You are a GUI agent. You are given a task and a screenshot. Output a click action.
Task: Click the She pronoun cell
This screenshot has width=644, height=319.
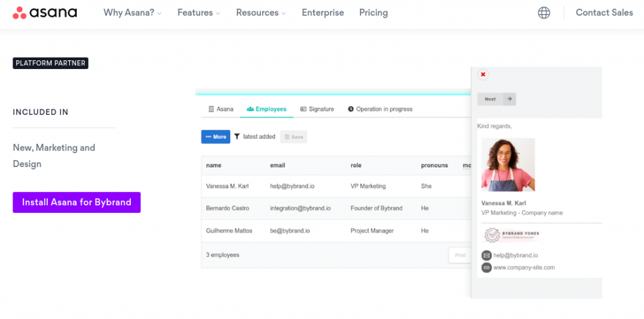click(426, 186)
